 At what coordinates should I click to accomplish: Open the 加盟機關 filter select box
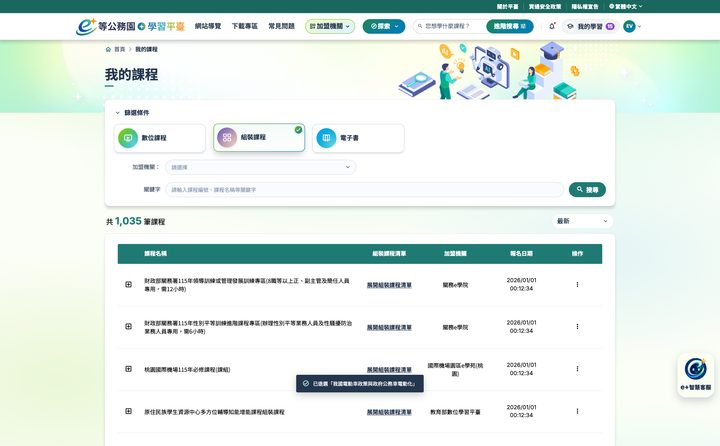click(260, 167)
